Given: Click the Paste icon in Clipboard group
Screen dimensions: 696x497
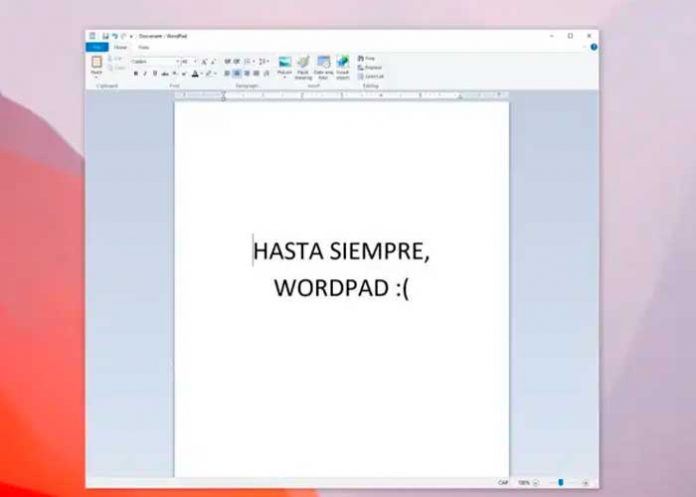Looking at the screenshot, I should point(97,63).
